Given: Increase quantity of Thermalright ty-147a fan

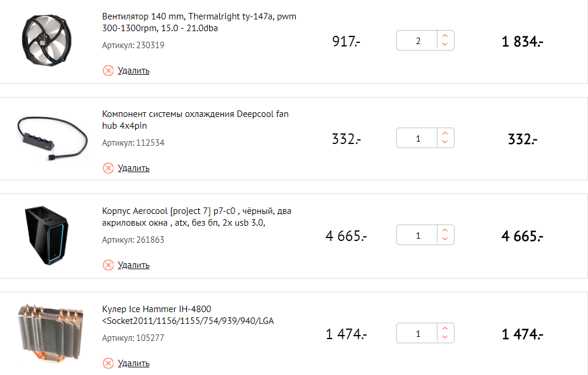Looking at the screenshot, I should pyautogui.click(x=445, y=35).
